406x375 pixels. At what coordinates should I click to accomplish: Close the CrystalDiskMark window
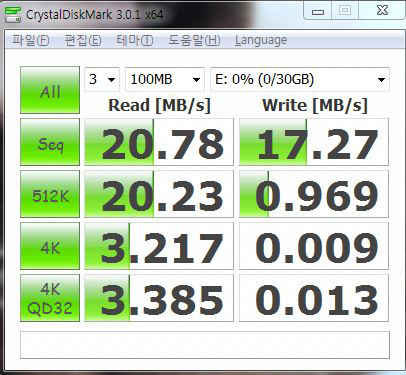pyautogui.click(x=382, y=11)
